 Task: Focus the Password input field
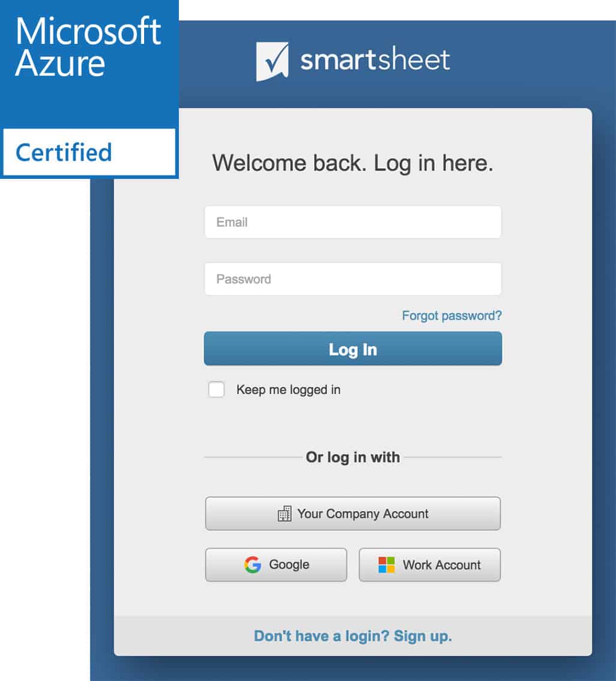click(x=353, y=279)
